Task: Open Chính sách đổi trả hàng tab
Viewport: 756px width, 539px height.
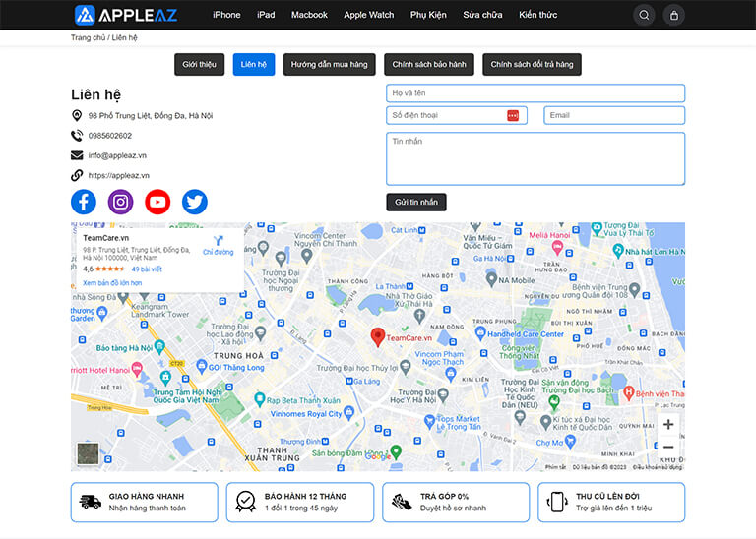Action: [x=532, y=65]
